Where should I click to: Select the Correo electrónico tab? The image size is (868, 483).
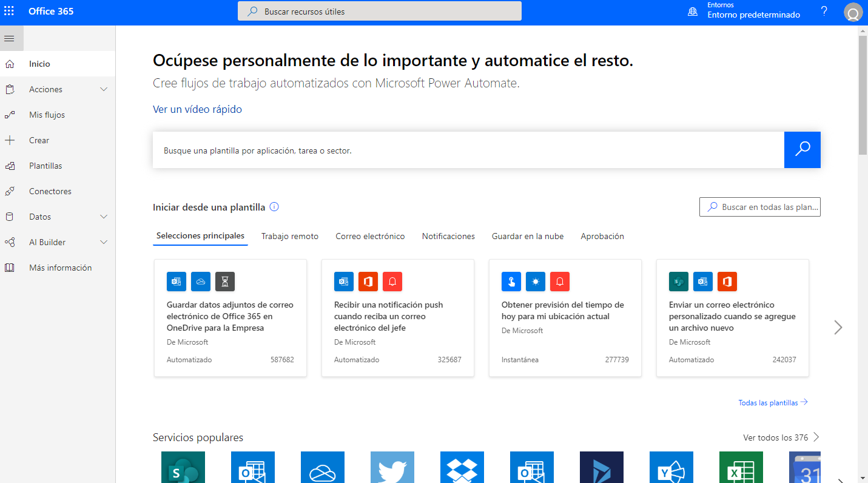(370, 236)
